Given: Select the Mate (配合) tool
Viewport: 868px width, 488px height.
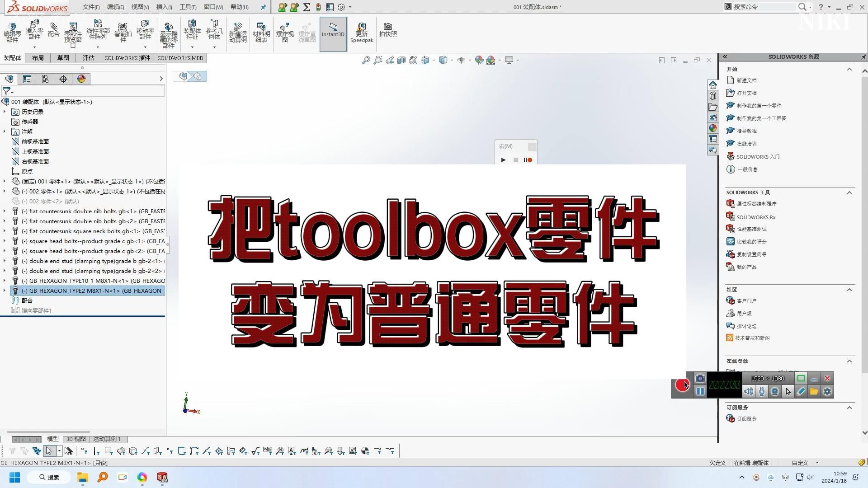Looking at the screenshot, I should pos(53,30).
